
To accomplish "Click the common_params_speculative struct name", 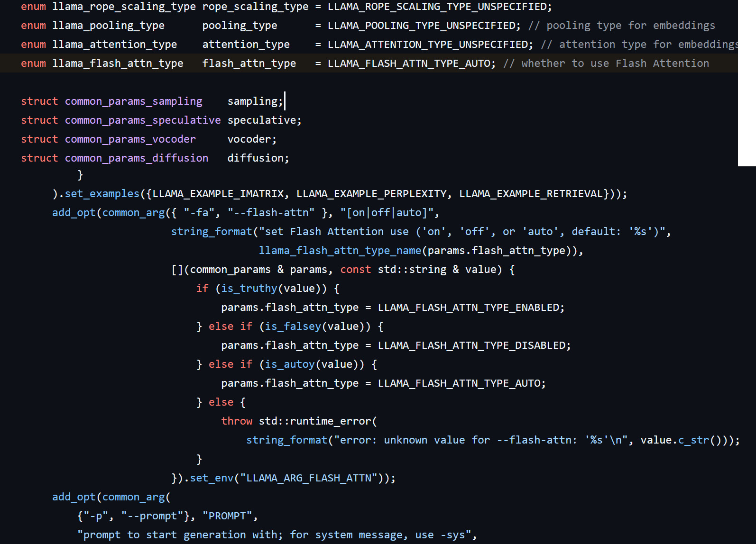I will pyautogui.click(x=143, y=120).
